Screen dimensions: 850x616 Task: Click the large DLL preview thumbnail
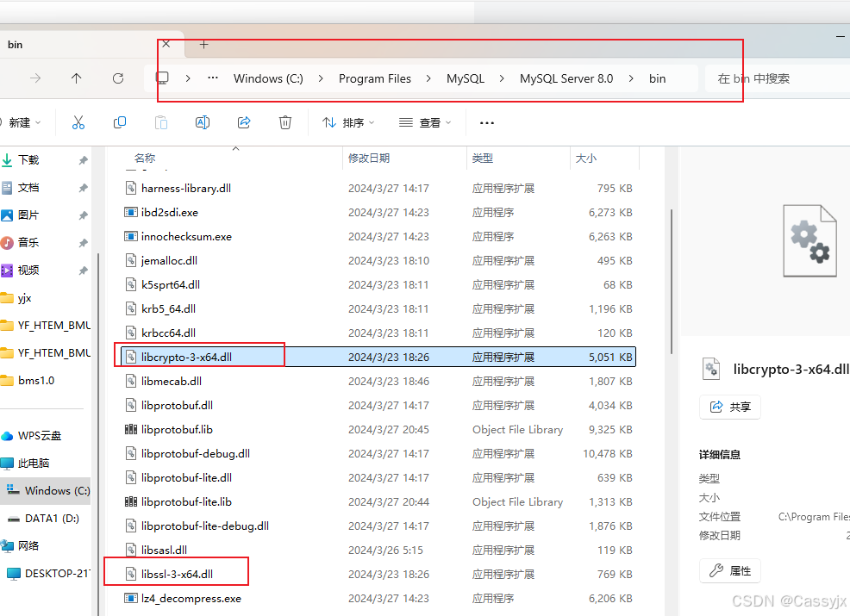click(x=809, y=240)
